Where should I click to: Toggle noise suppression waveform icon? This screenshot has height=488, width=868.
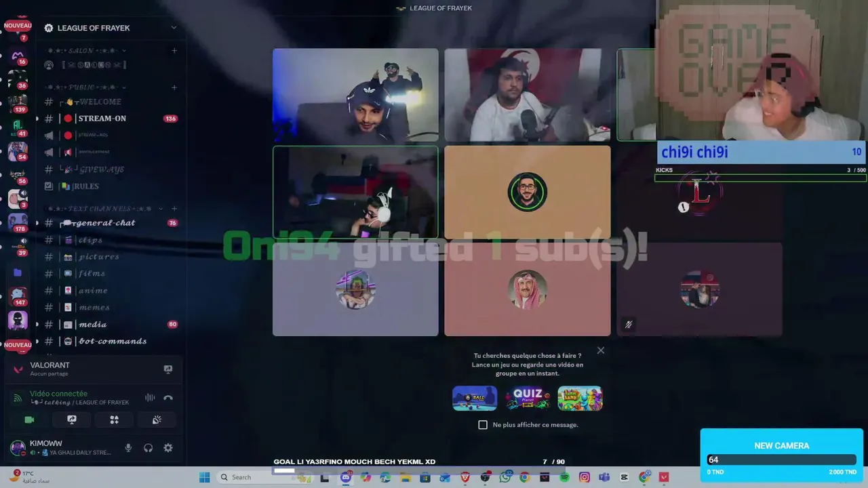150,398
